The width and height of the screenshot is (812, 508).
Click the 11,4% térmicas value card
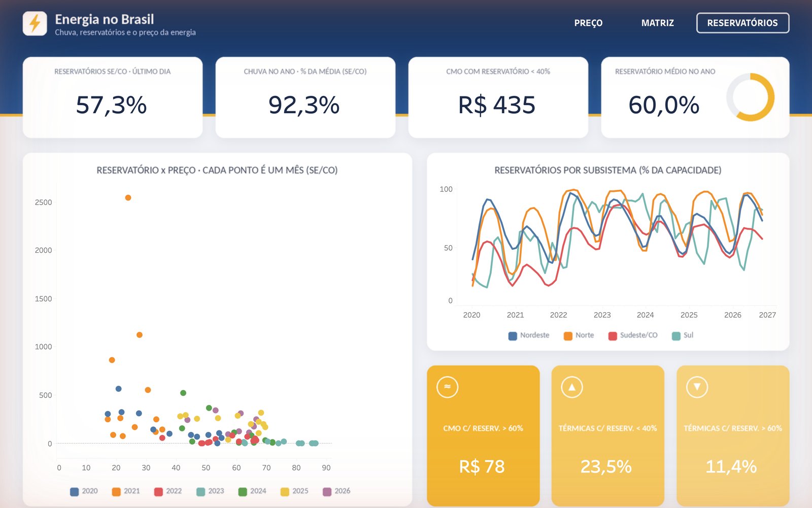tap(733, 435)
